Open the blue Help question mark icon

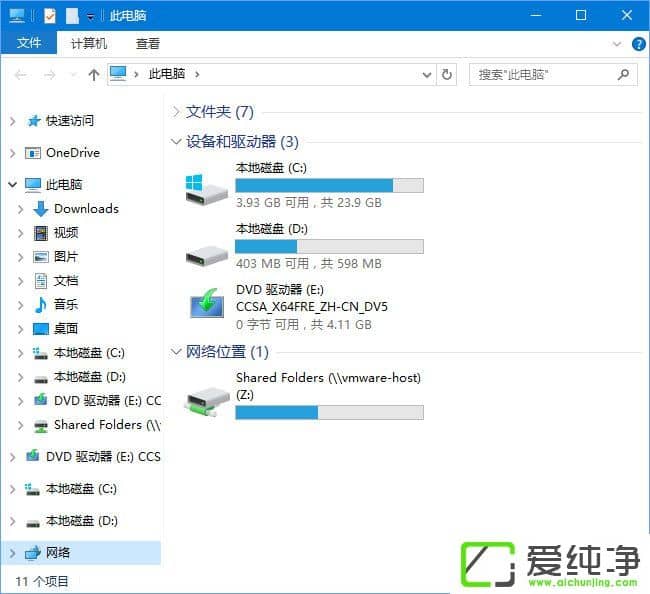[x=638, y=44]
